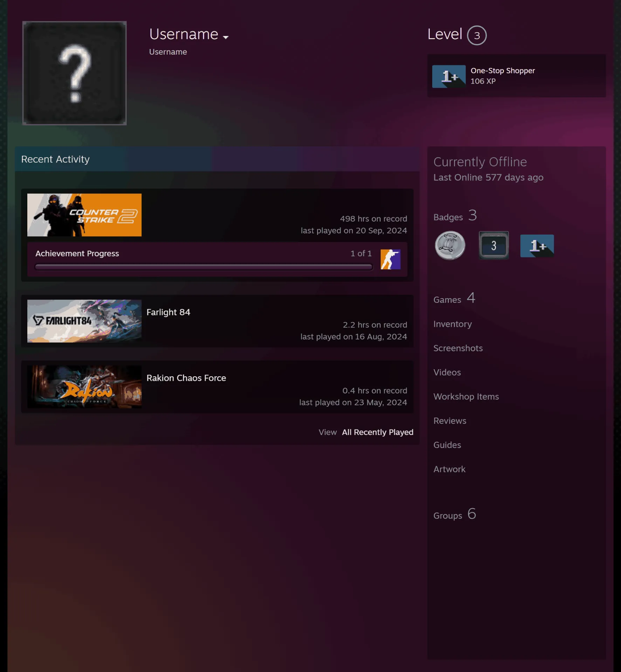Open the Screenshots link

tap(458, 348)
